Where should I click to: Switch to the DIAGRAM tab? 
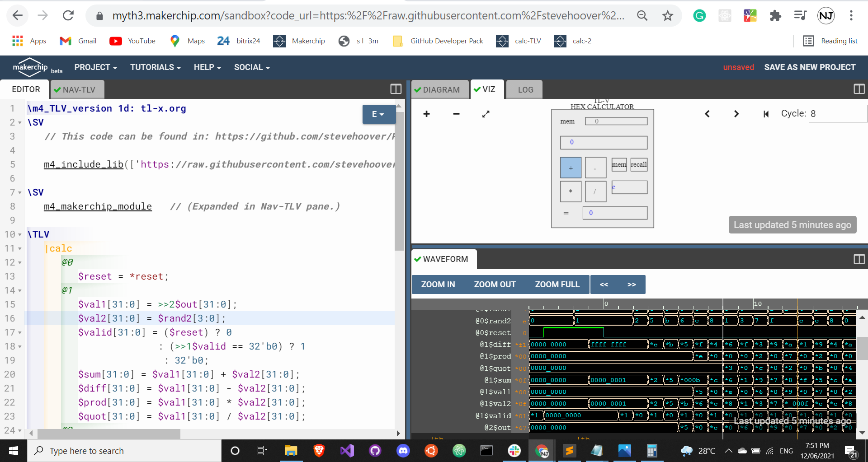[439, 89]
